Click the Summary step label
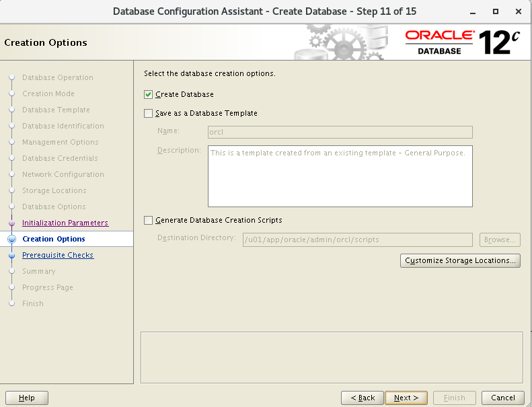Viewport: 532px width, 407px height. [x=39, y=271]
